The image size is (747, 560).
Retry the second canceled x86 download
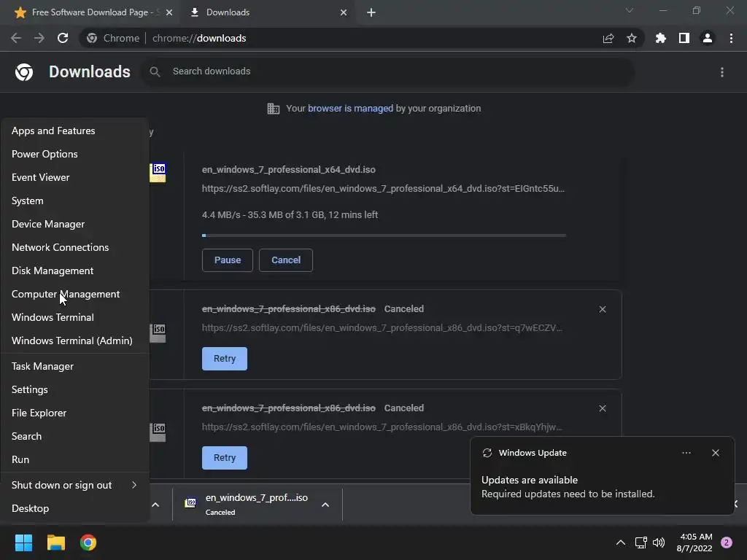coord(225,458)
